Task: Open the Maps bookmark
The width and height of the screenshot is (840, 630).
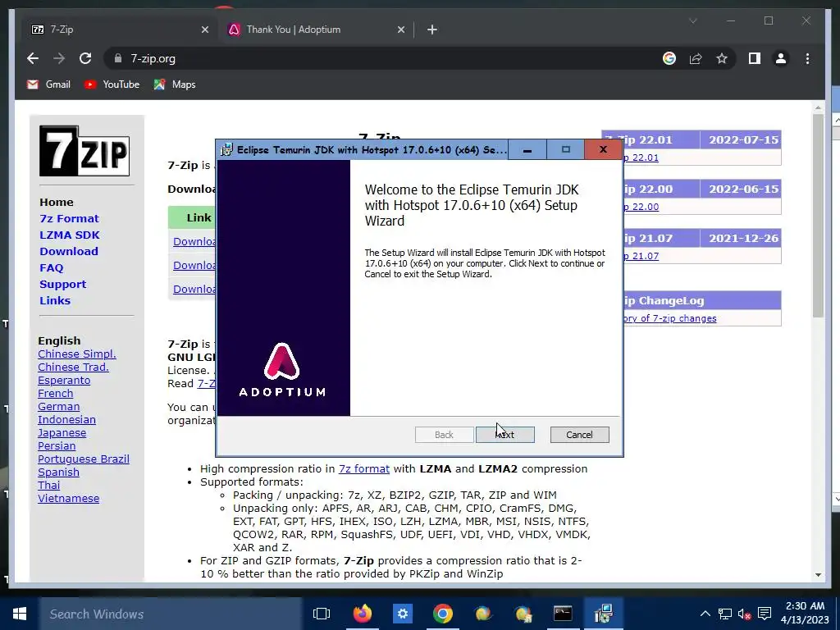Action: (175, 84)
